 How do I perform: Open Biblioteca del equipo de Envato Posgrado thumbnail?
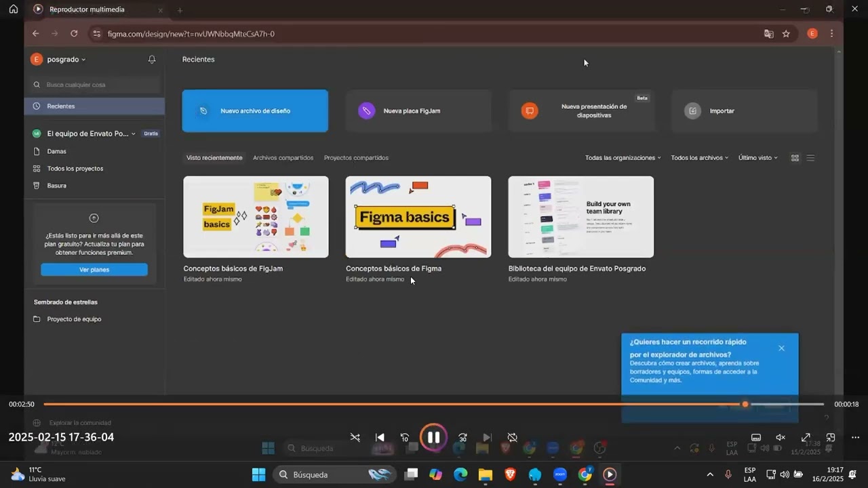point(581,217)
